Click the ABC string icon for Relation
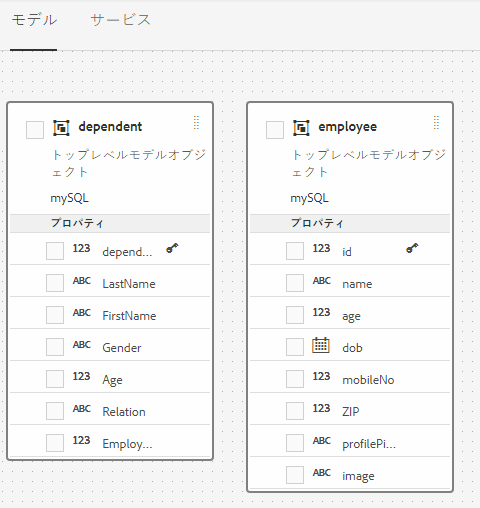This screenshot has height=508, width=480. click(x=82, y=409)
